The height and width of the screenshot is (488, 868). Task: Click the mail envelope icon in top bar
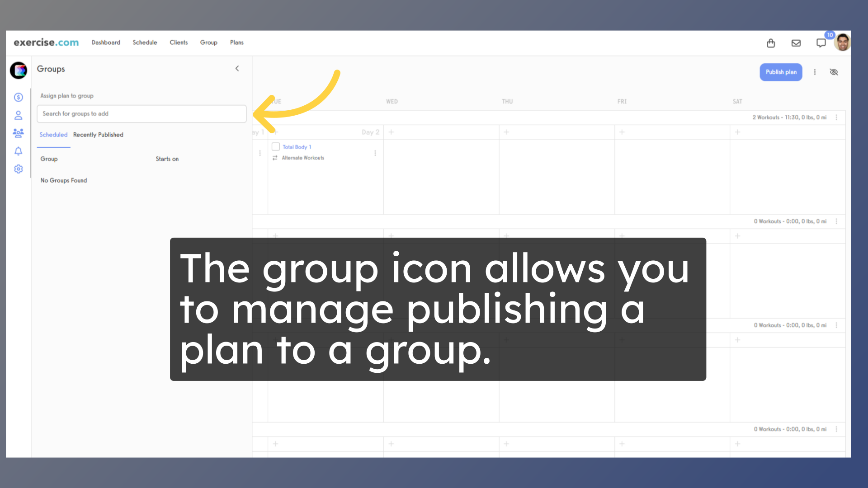click(796, 43)
